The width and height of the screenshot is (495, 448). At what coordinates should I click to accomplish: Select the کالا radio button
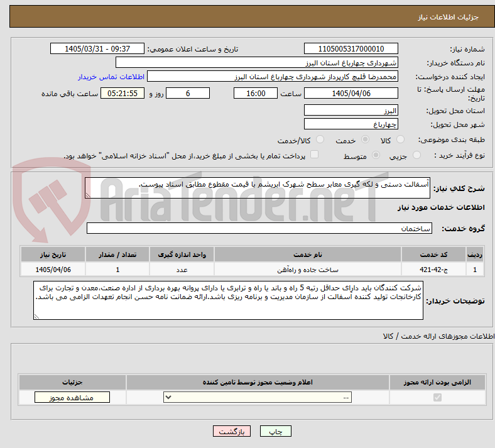click(400, 139)
